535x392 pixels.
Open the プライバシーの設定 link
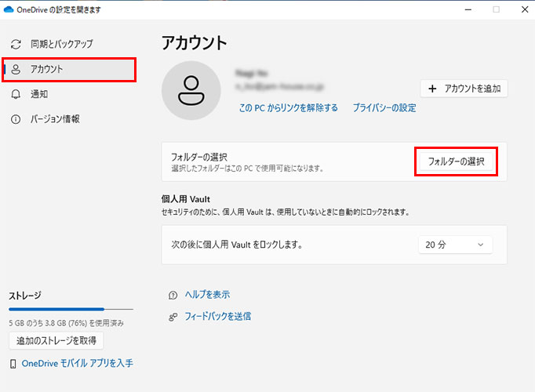(x=384, y=108)
